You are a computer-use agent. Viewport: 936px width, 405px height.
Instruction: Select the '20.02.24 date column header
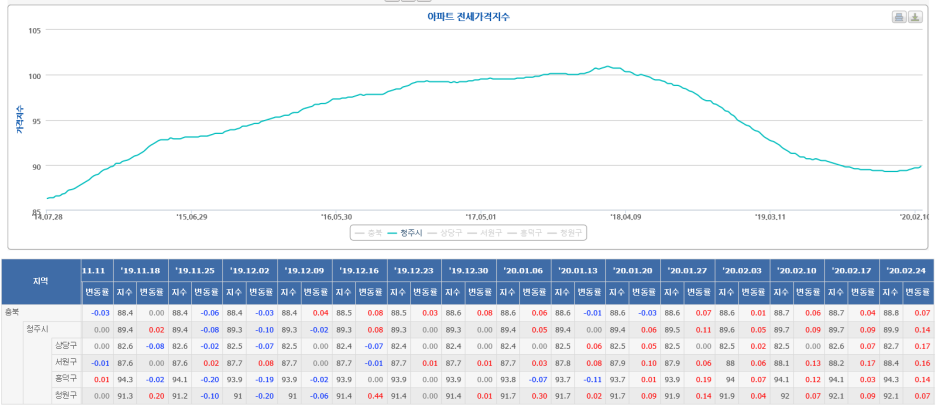click(907, 270)
